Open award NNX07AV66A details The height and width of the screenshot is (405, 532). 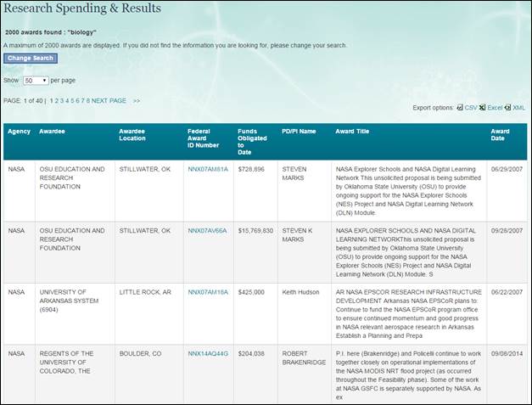[208, 230]
